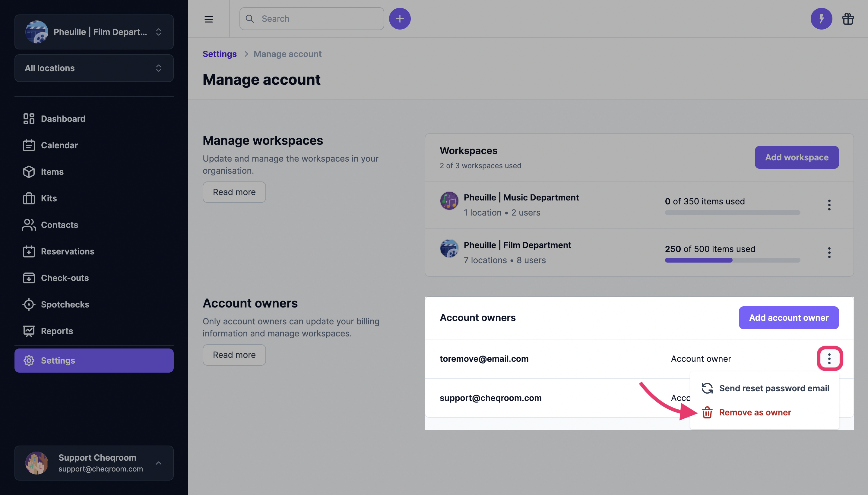Open Film Department three-dot options menu
The width and height of the screenshot is (868, 495).
tap(829, 253)
